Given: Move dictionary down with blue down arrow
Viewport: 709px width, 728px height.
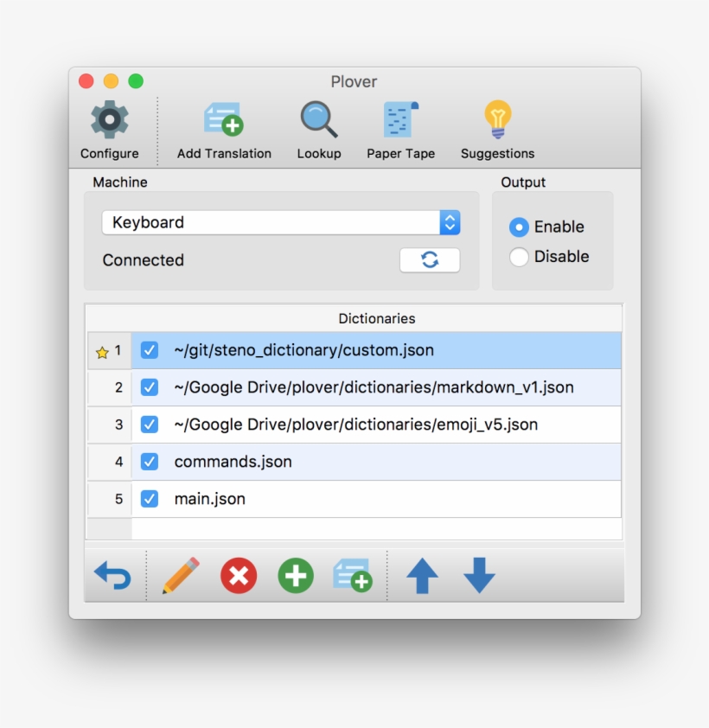Looking at the screenshot, I should click(x=479, y=576).
